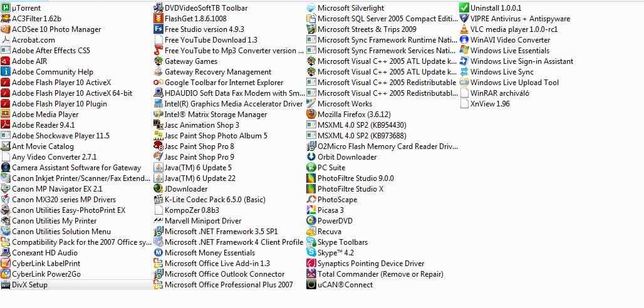Viewport: 644px width, 308px height.
Task: Click the FlashGet 1.8.6.1008 icon
Action: pos(158,19)
